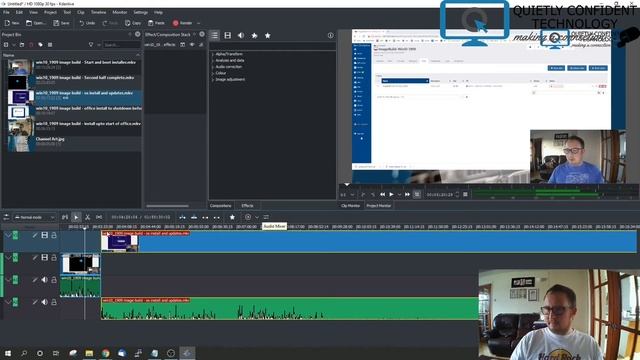Lock the top video track

point(54,235)
